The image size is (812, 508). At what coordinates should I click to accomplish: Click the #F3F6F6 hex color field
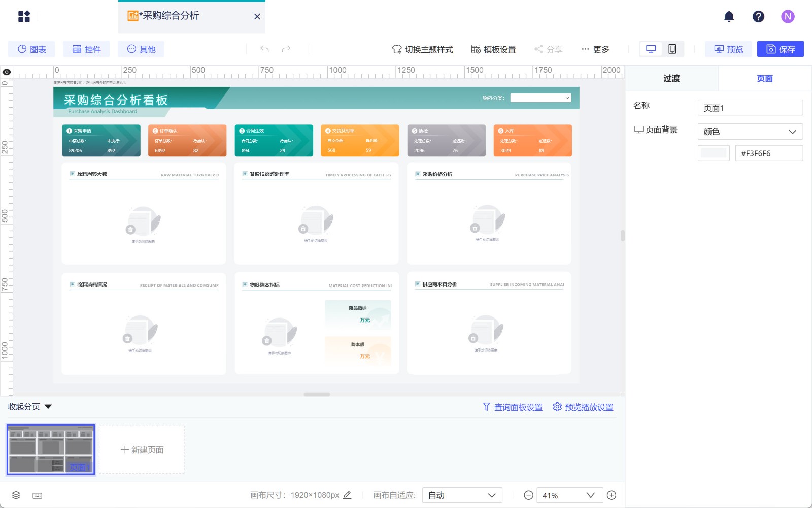pyautogui.click(x=769, y=153)
